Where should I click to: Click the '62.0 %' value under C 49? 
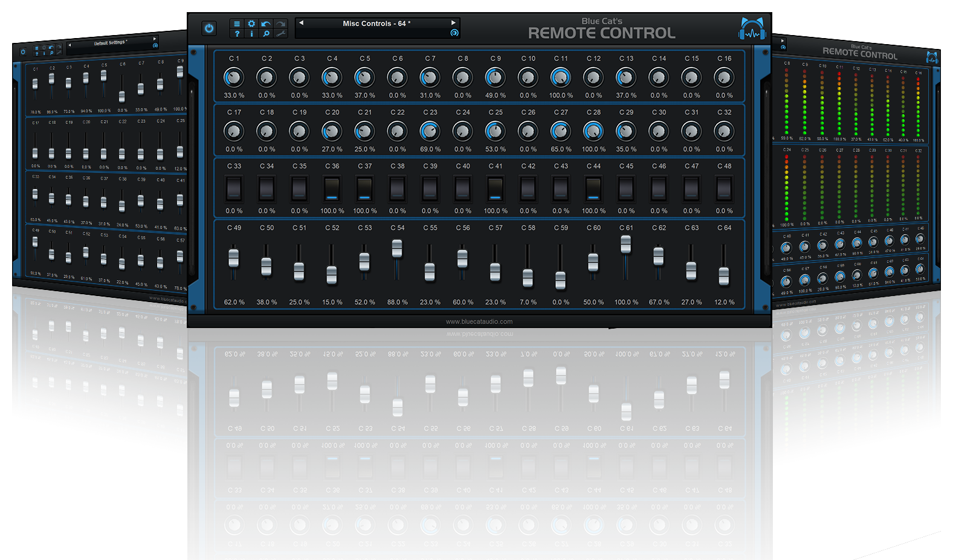[x=234, y=302]
